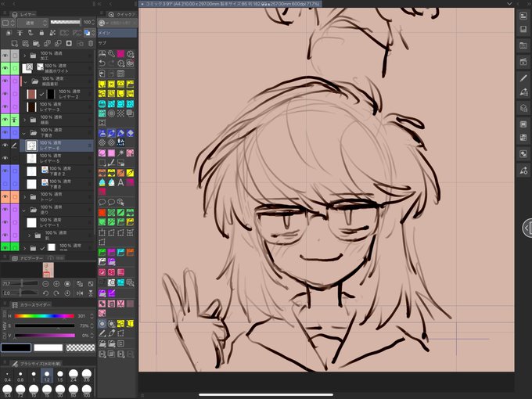Hide レイヤー 6 using its eye icon
This screenshot has height=399, width=532.
click(x=5, y=146)
